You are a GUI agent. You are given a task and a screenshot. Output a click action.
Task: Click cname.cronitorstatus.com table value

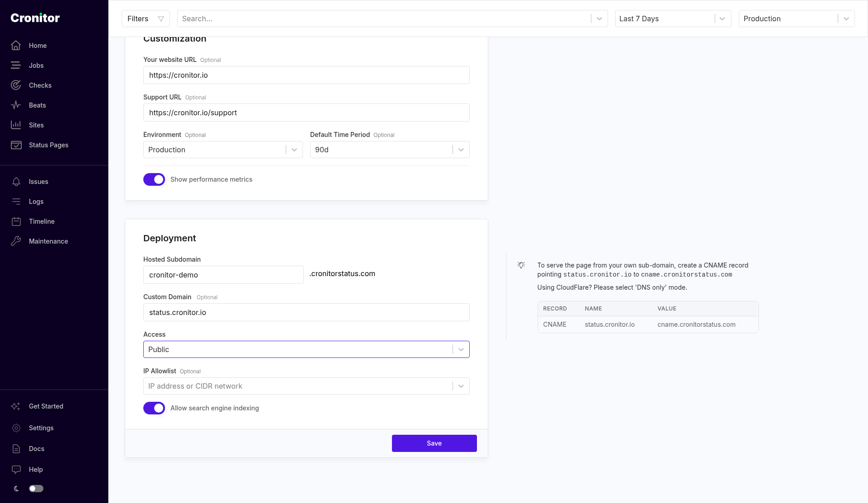pyautogui.click(x=696, y=324)
